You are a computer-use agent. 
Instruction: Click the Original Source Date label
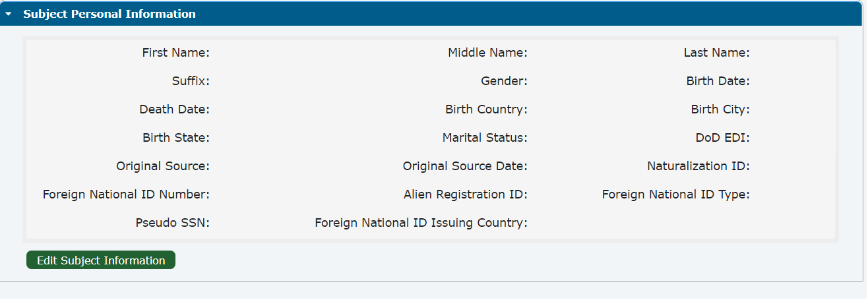(x=464, y=166)
